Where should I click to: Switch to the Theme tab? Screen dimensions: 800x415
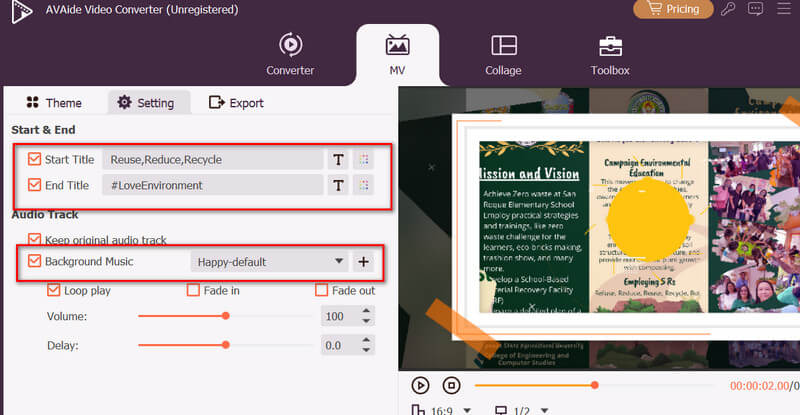coord(54,103)
